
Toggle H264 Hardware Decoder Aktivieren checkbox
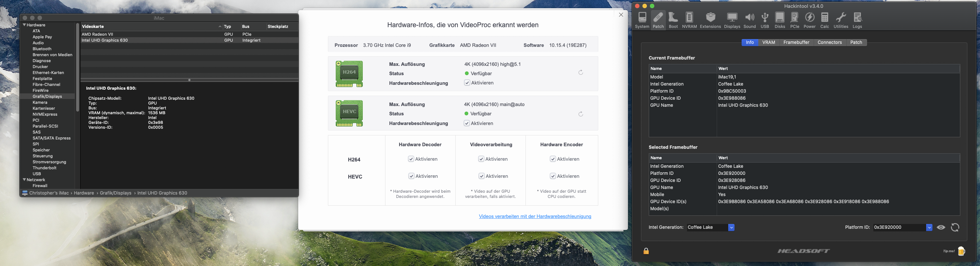[x=411, y=159]
